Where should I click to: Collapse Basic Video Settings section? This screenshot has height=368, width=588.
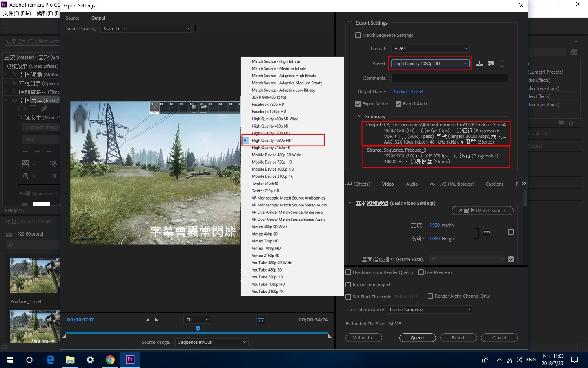[350, 203]
